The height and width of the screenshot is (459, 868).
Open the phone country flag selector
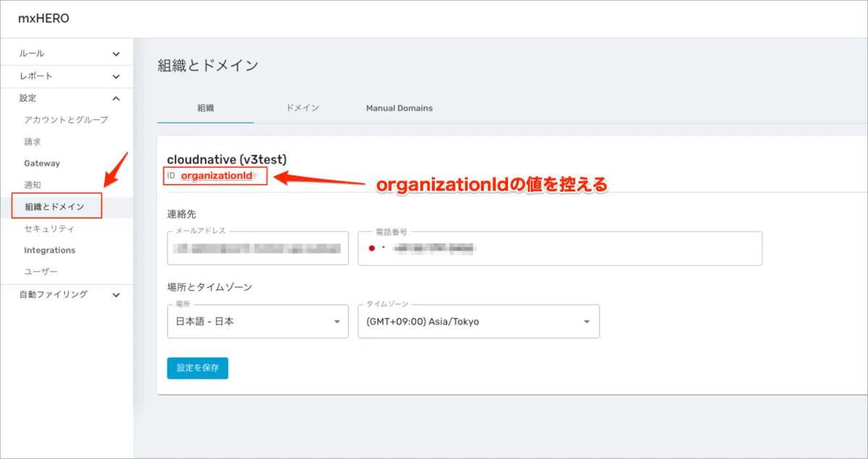tap(376, 248)
